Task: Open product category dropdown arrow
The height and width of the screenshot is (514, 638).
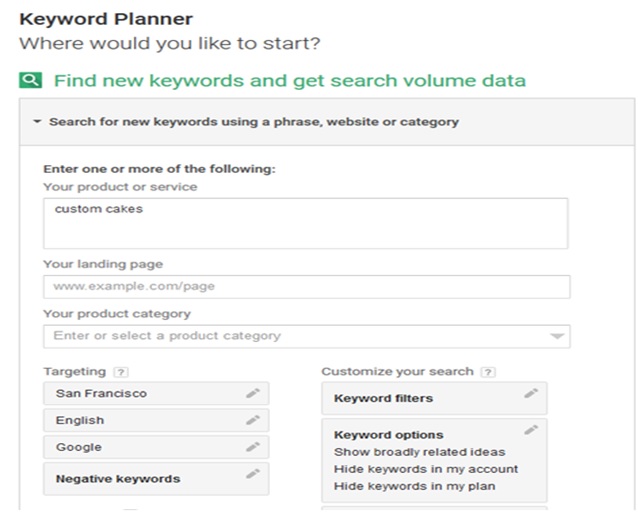Action: [557, 336]
